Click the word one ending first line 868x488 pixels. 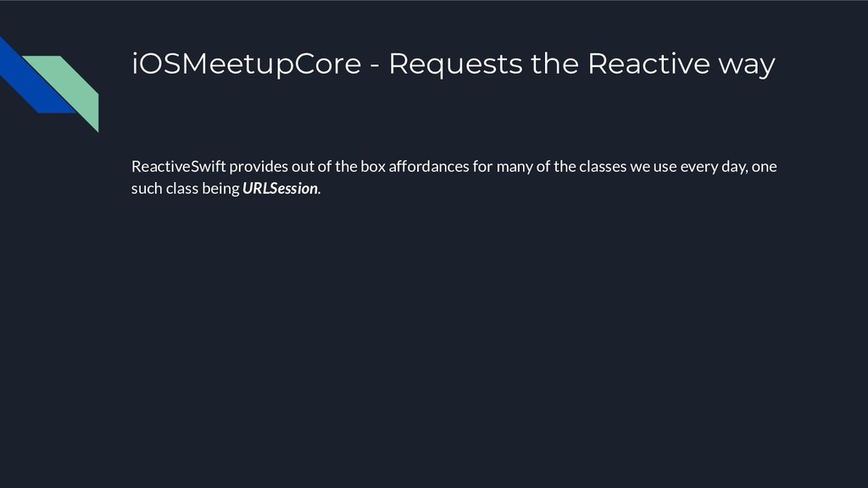(765, 167)
